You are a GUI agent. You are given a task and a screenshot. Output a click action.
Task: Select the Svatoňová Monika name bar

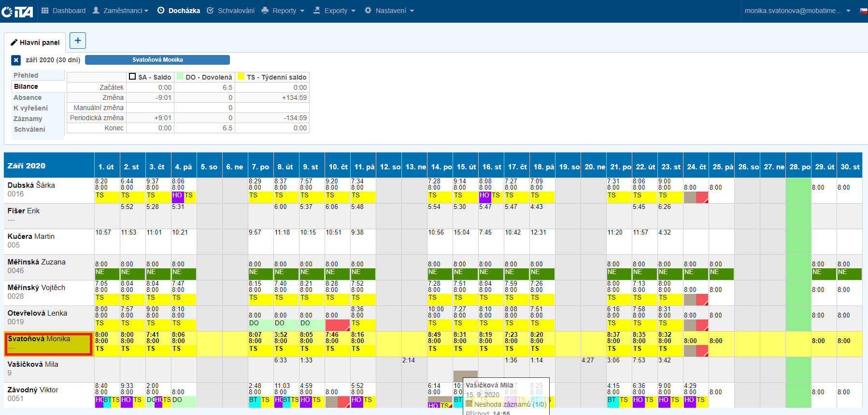[157, 60]
